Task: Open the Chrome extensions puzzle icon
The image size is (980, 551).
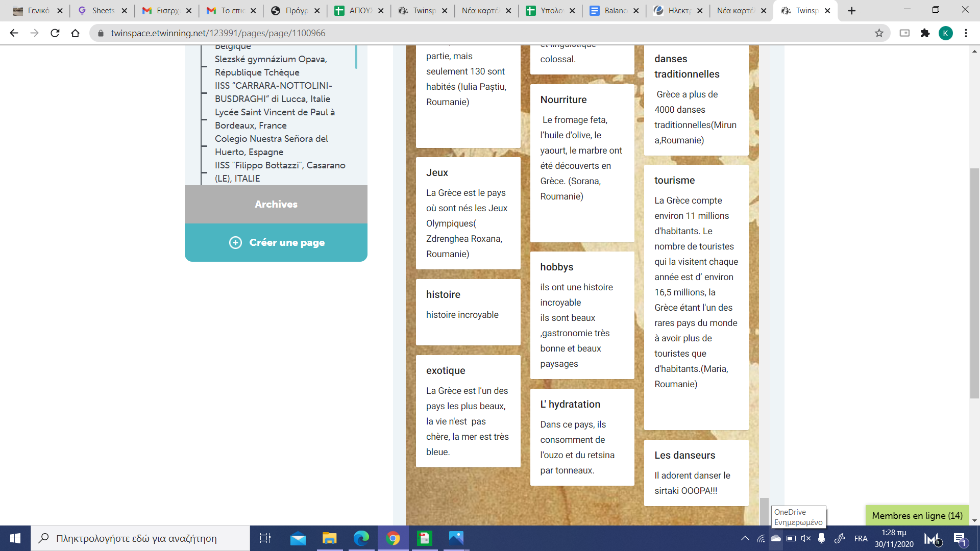Action: tap(925, 33)
